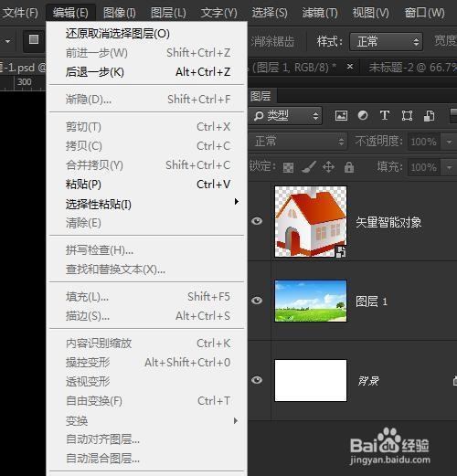Screen dimensions: 457x476
Task: Choose 拷贝(C) menu entry
Action: 147,146
